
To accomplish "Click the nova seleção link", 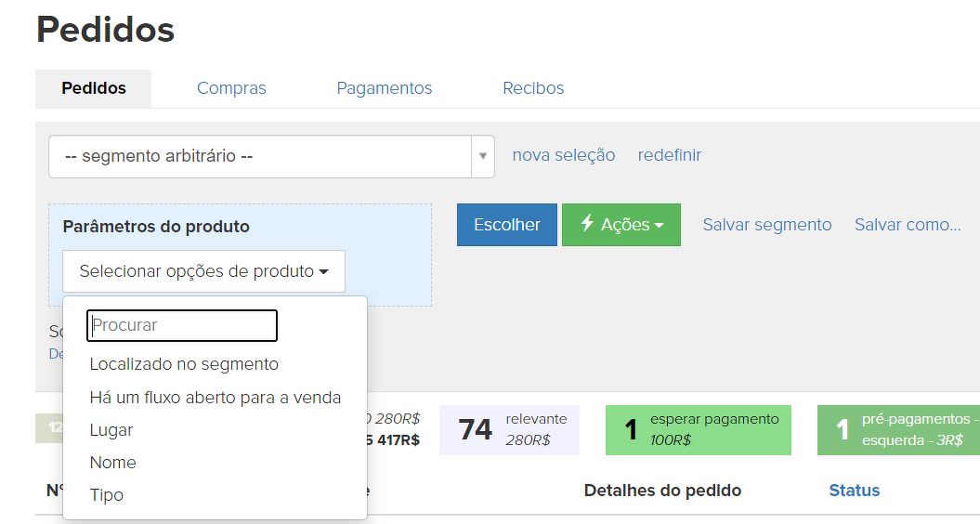I will coord(563,155).
